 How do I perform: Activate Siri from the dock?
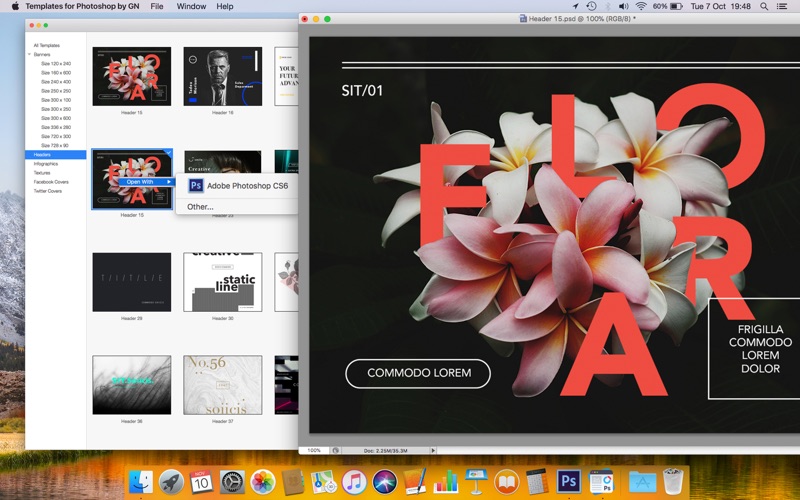384,481
